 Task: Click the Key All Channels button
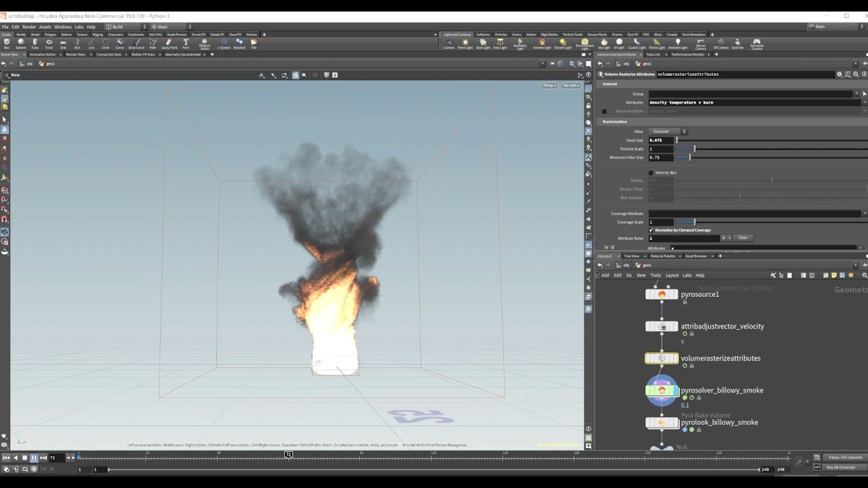tap(841, 468)
